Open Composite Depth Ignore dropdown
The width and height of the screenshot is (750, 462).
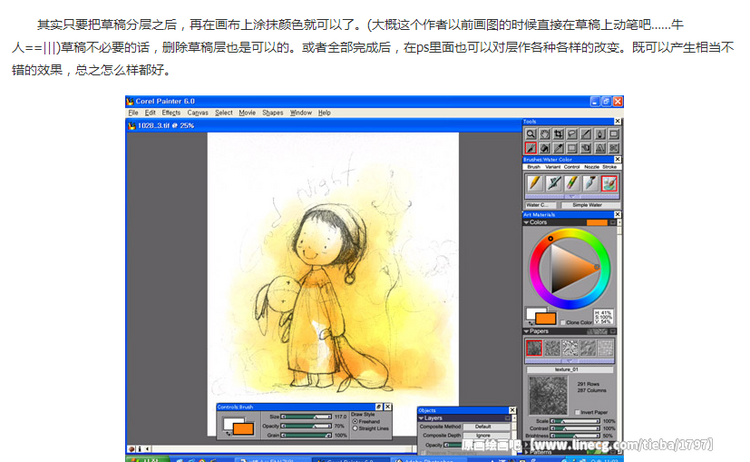(x=486, y=435)
